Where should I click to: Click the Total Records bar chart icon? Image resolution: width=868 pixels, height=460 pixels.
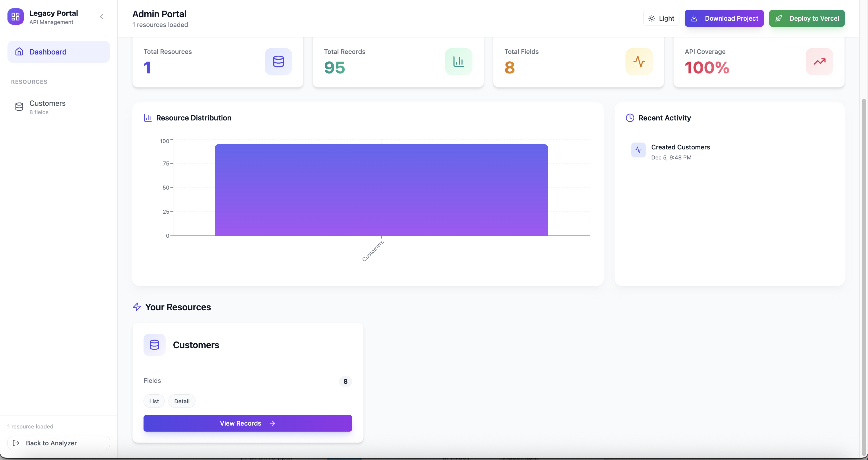click(x=458, y=62)
